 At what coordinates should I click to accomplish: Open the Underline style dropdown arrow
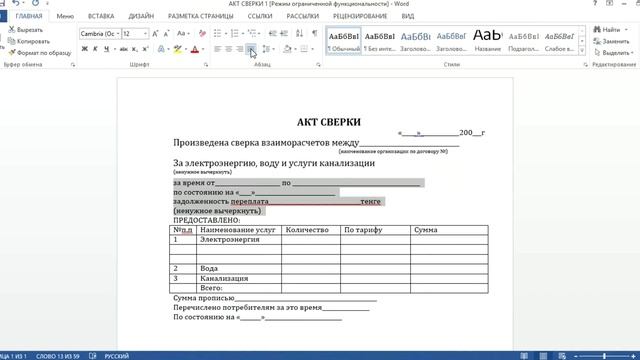[115, 49]
